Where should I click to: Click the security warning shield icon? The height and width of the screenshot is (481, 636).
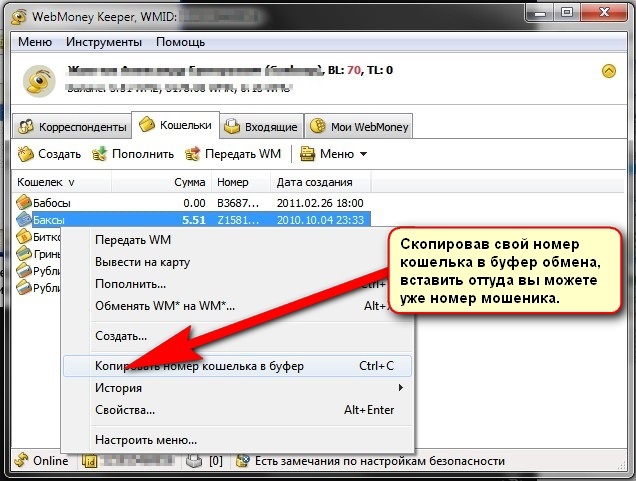243,461
